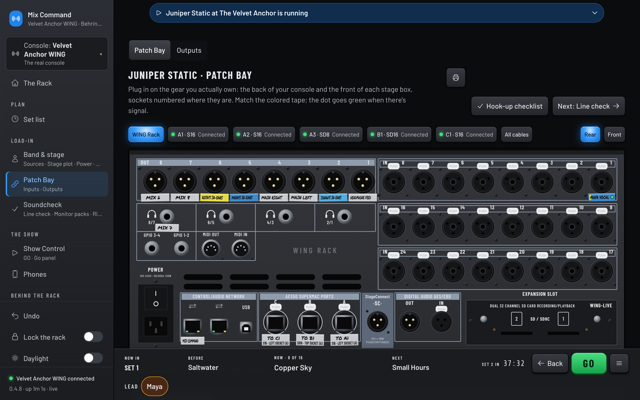The height and width of the screenshot is (400, 640).
Task: Click the Maya lead chip
Action: (x=154, y=386)
